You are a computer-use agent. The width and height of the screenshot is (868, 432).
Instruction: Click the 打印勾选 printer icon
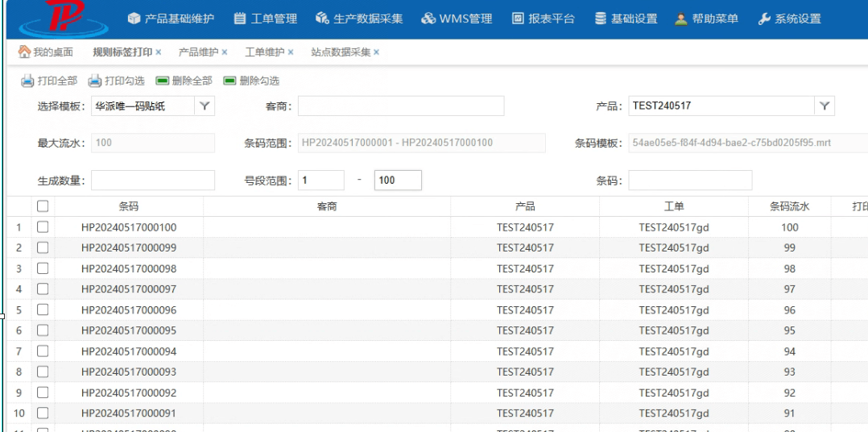(94, 81)
